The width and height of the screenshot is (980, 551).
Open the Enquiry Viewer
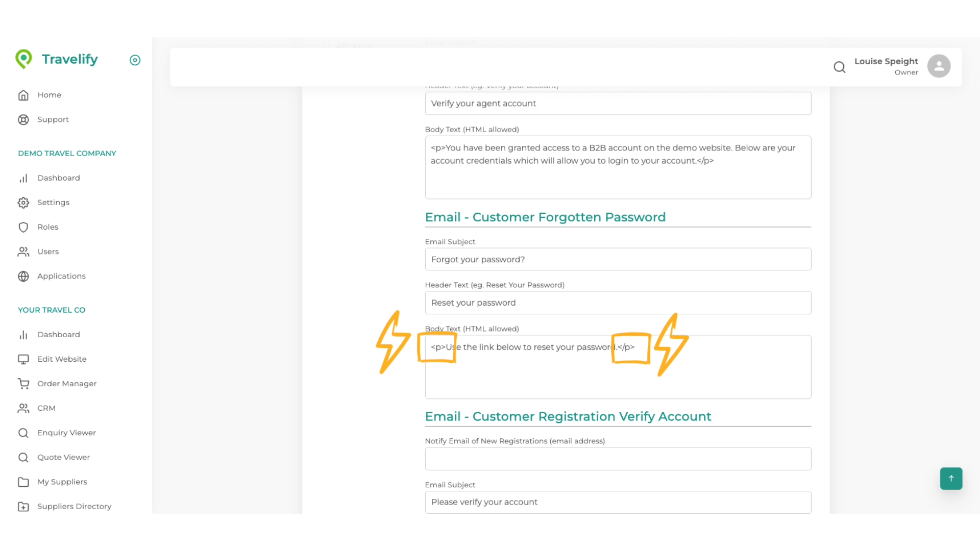click(66, 433)
